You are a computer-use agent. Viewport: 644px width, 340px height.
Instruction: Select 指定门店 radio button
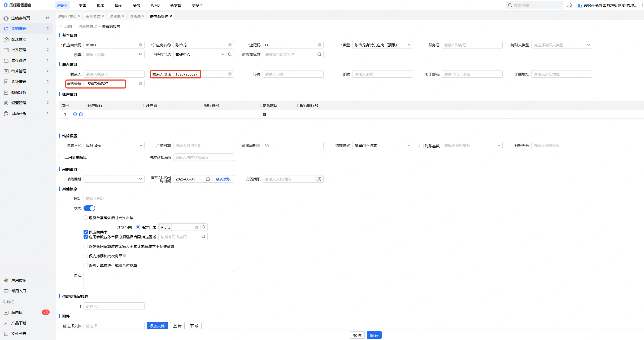click(138, 227)
